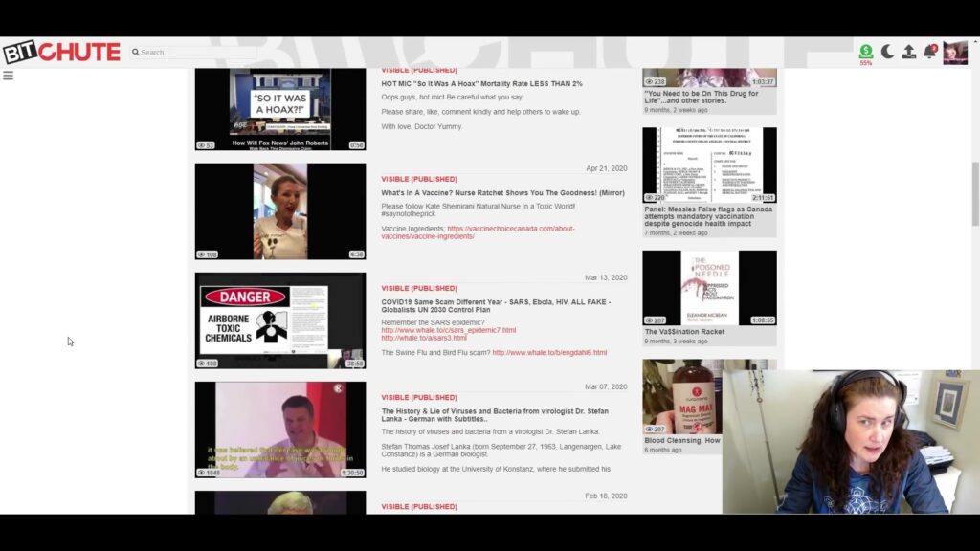Viewport: 980px width, 551px height.
Task: Open Panel: Measles False flags title
Action: pyautogui.click(x=708, y=216)
